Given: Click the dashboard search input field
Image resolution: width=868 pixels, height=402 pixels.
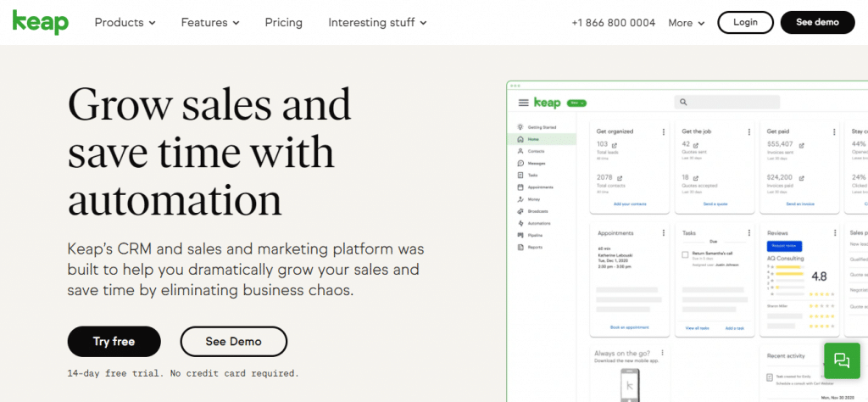Looking at the screenshot, I should pos(726,102).
